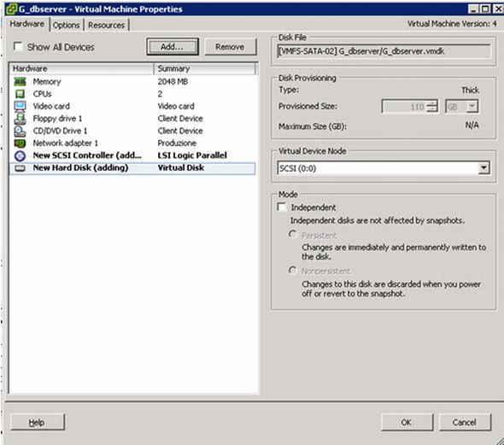Select Floppy drive 1 row label

(x=57, y=119)
